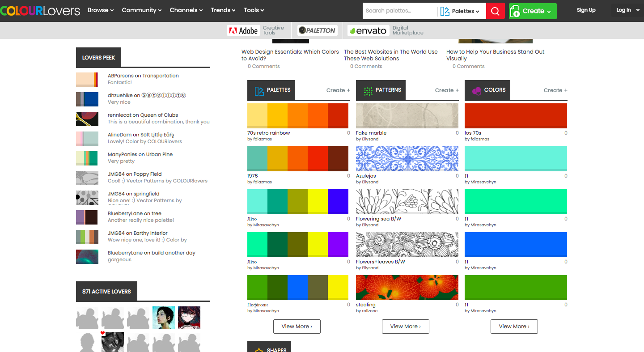
Task: Click the Sign Up link
Action: tap(586, 10)
